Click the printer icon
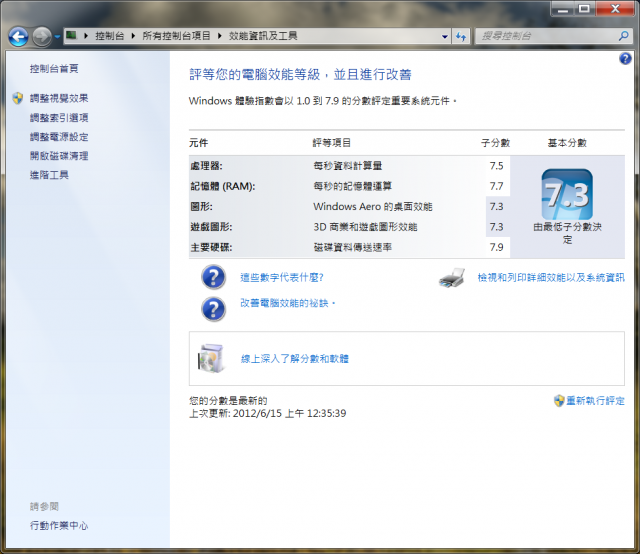Screen dimensions: 640x554 [452, 278]
